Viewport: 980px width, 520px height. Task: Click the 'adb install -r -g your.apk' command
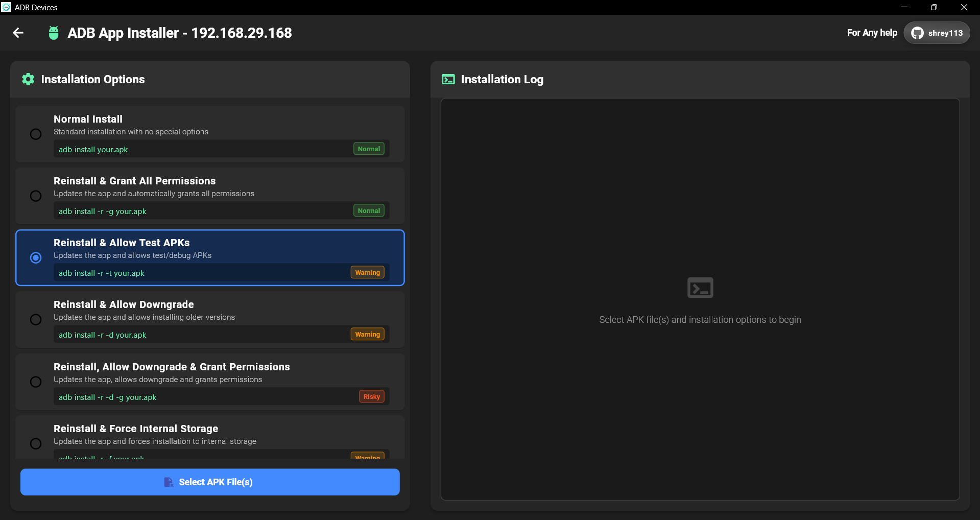pyautogui.click(x=102, y=211)
